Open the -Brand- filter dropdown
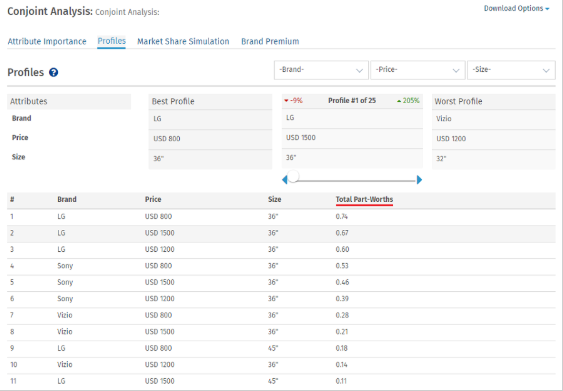 321,70
